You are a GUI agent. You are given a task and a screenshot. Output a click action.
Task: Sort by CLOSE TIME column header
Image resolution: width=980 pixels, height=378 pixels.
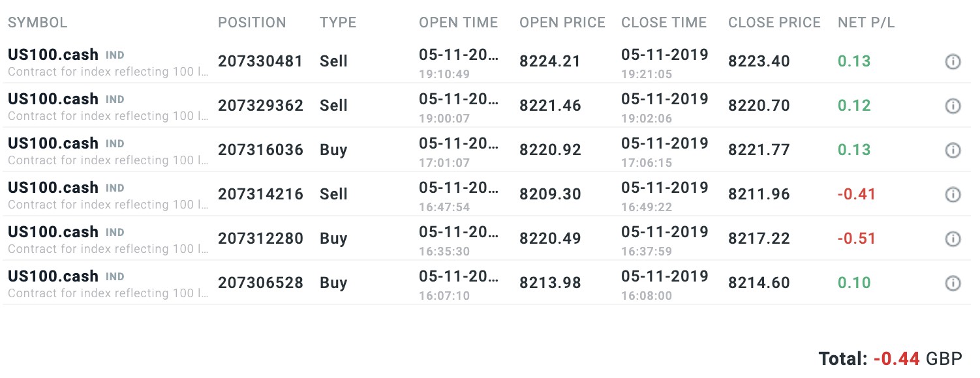(664, 23)
